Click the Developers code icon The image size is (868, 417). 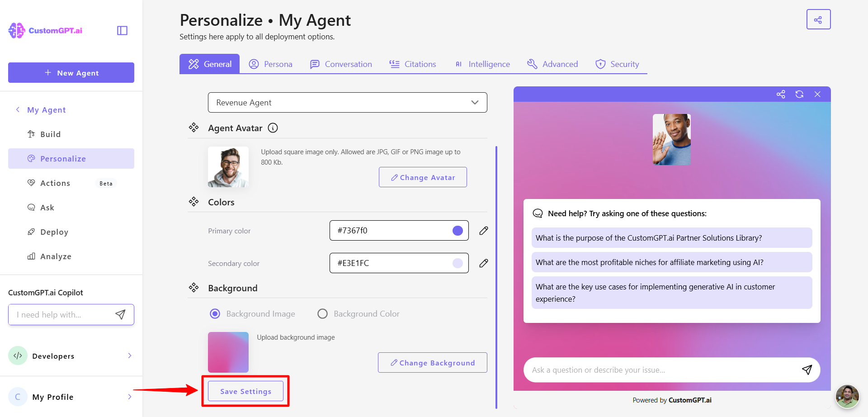18,355
